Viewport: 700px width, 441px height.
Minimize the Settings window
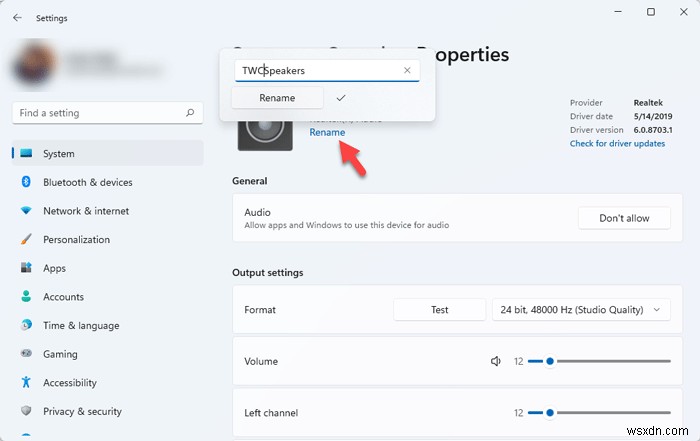tap(618, 12)
